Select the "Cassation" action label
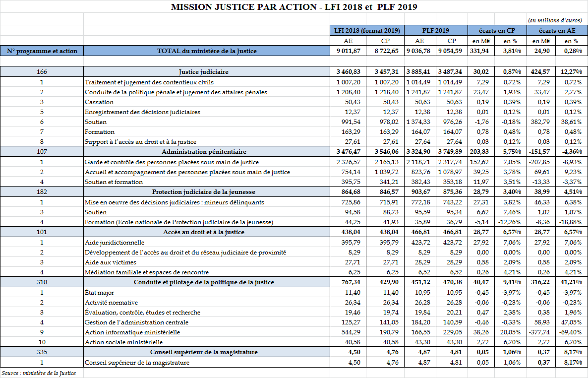 (x=99, y=102)
